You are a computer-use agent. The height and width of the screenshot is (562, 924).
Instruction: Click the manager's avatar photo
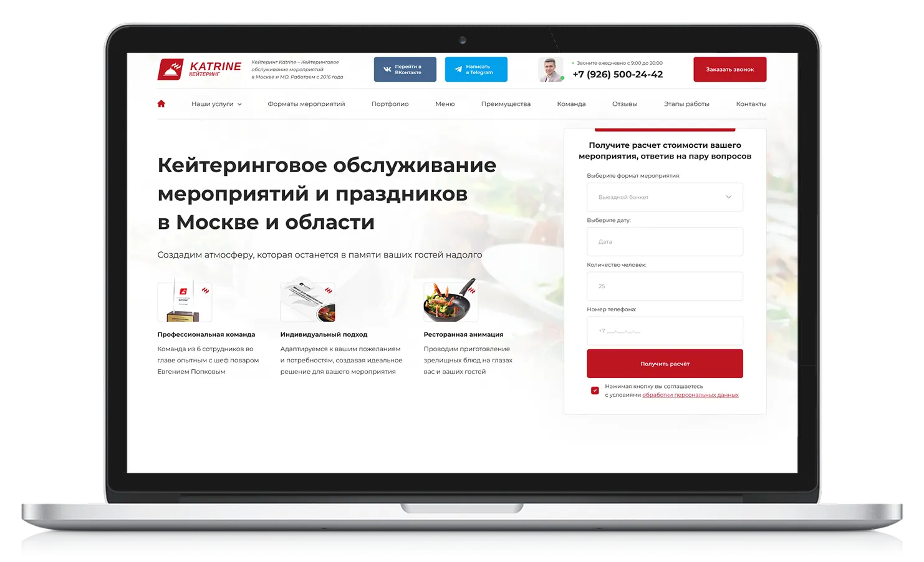click(x=550, y=69)
